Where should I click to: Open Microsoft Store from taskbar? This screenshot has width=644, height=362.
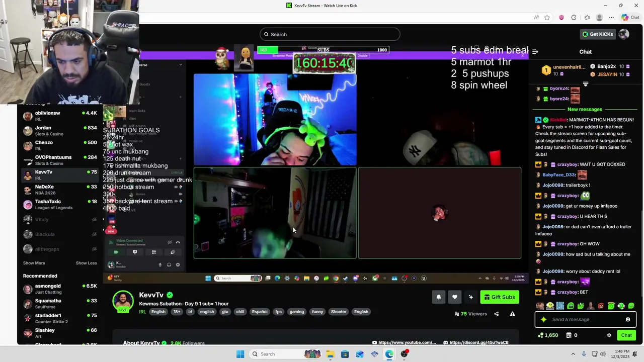[x=345, y=354]
